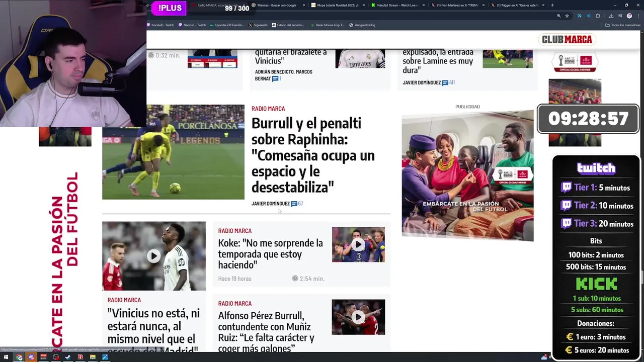Open Steam from the taskbar
The height and width of the screenshot is (362, 644).
click(68, 357)
